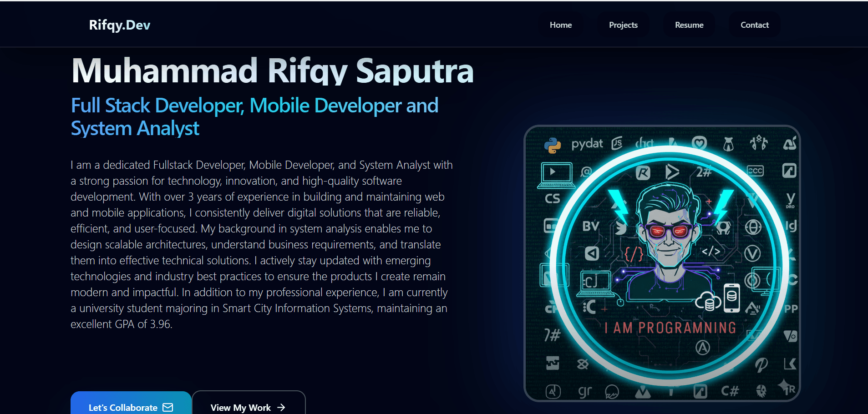Switch to the Projects section
The image size is (868, 414).
[x=623, y=25]
